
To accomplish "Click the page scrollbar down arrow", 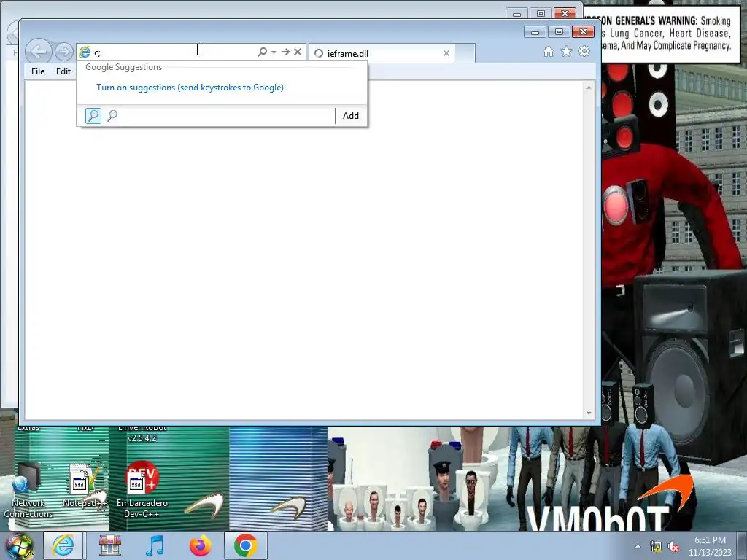I will coord(589,413).
